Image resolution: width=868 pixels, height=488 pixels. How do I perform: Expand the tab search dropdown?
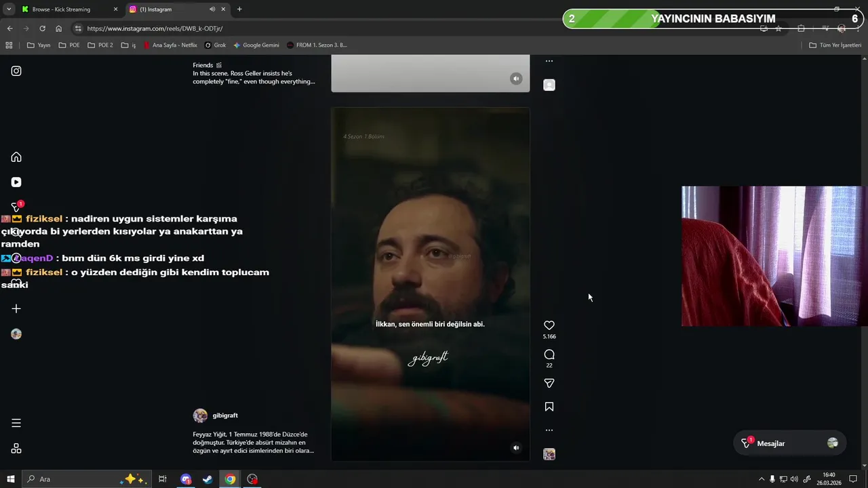point(9,9)
